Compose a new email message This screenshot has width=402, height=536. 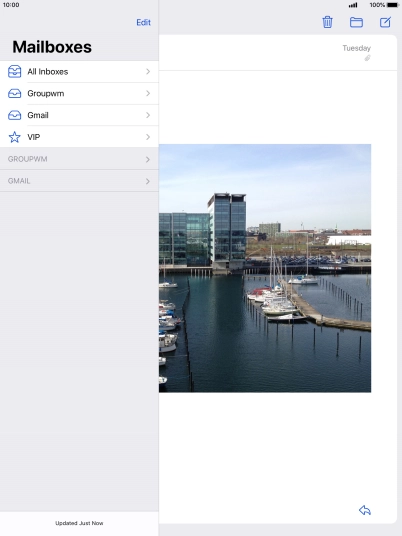click(x=385, y=22)
